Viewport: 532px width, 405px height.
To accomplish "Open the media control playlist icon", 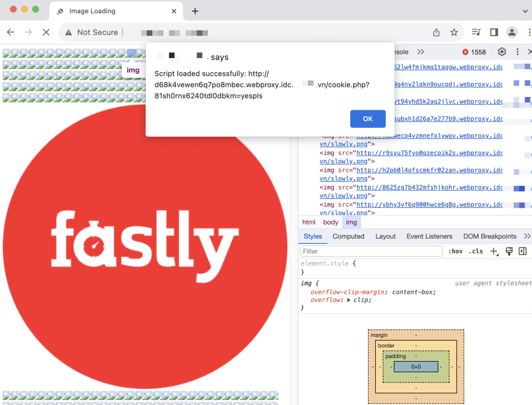I will pyautogui.click(x=476, y=32).
